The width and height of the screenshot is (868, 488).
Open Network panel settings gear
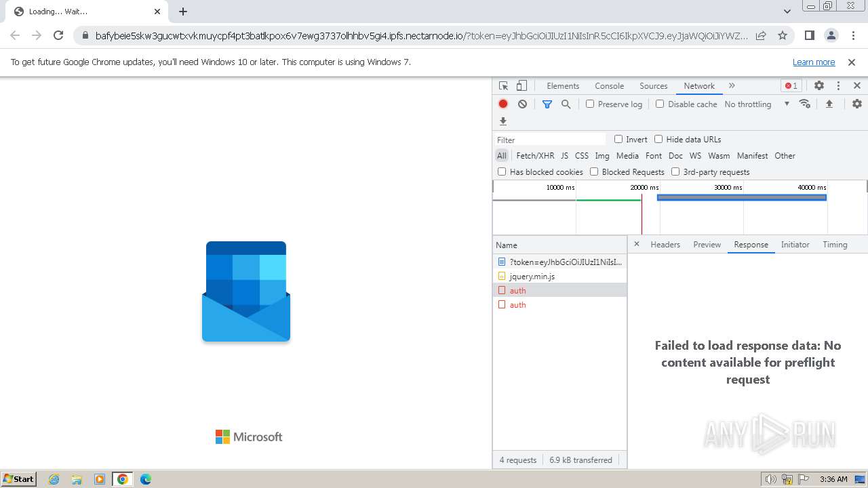click(x=857, y=104)
